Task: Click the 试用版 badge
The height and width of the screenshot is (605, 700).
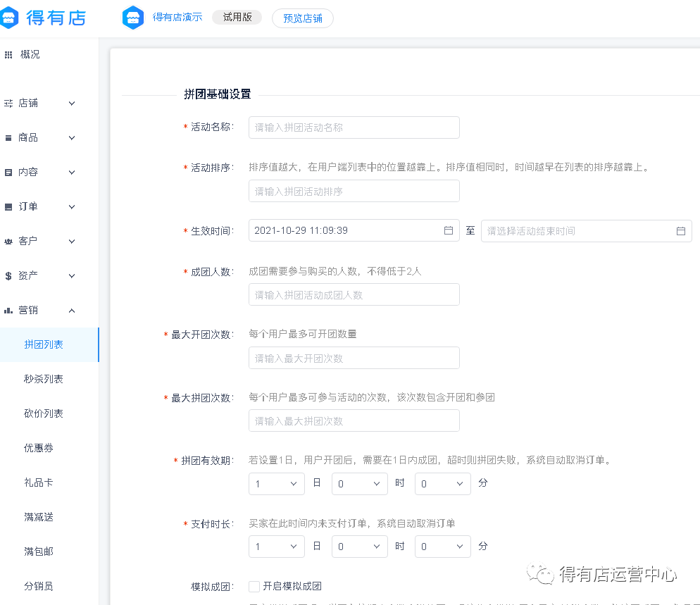Action: [x=237, y=17]
